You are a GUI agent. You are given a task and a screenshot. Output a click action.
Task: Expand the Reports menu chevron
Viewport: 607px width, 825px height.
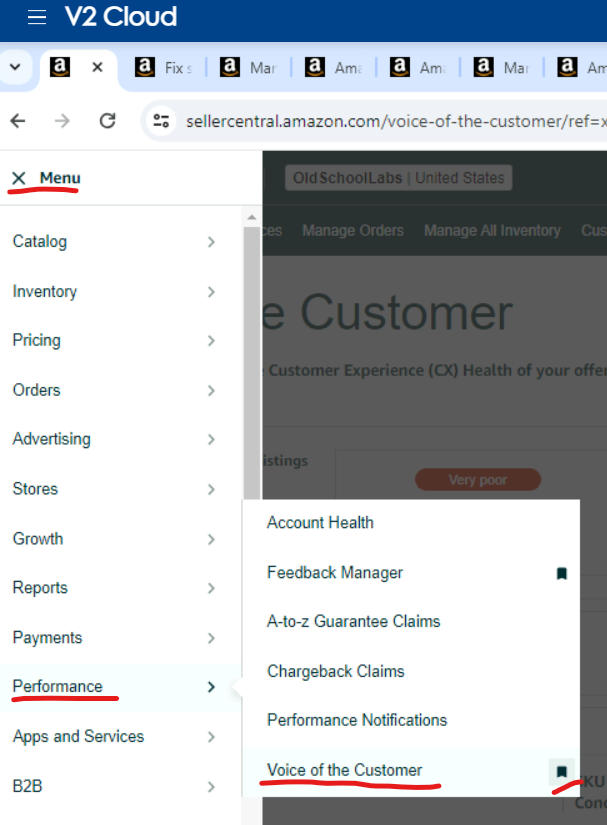click(x=211, y=588)
